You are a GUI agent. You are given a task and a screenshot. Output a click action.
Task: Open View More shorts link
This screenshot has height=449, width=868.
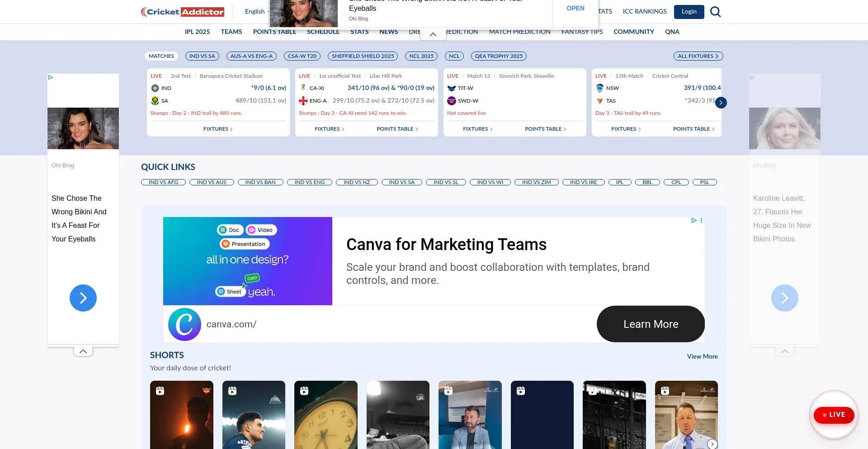[702, 356]
